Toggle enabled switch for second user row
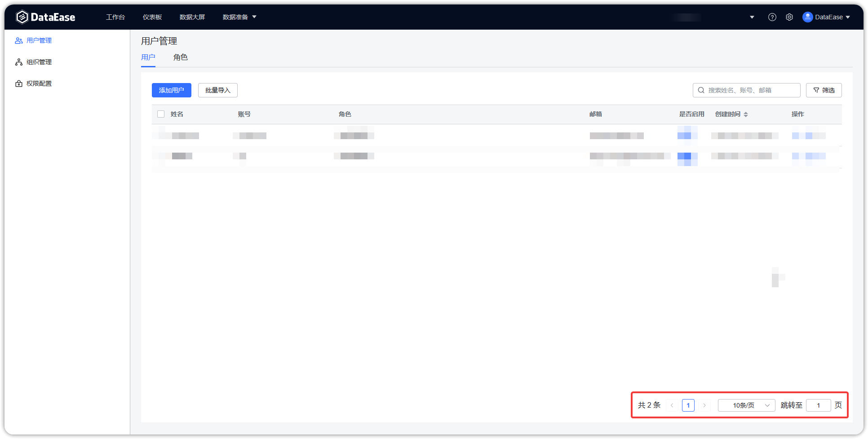Image resolution: width=868 pixels, height=439 pixels. [687, 158]
